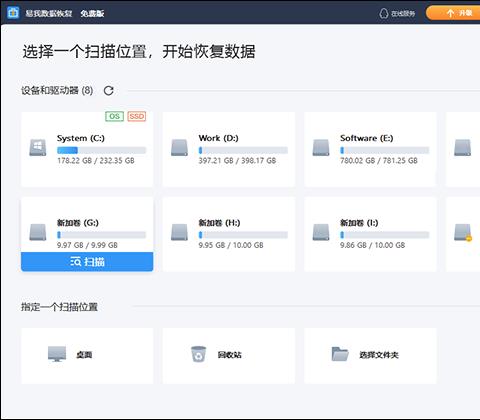Select the 新加卷 (H:) drive icon
This screenshot has height=420, width=480.
click(179, 232)
